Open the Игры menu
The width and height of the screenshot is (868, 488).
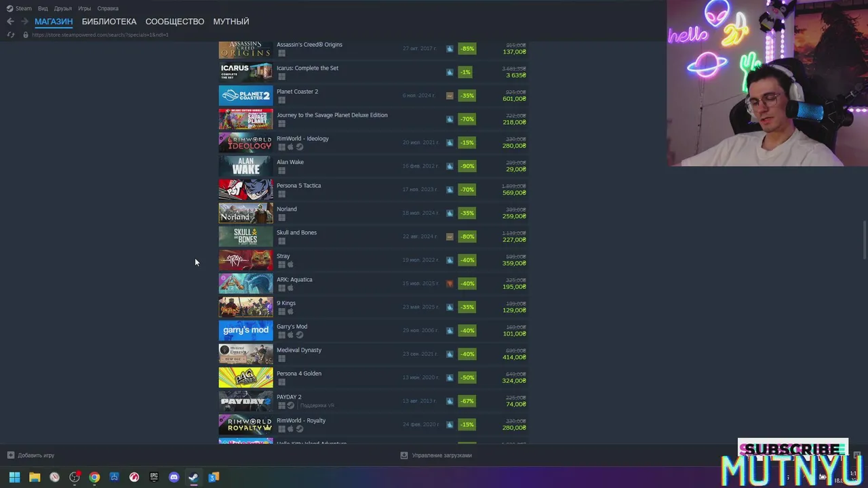85,8
